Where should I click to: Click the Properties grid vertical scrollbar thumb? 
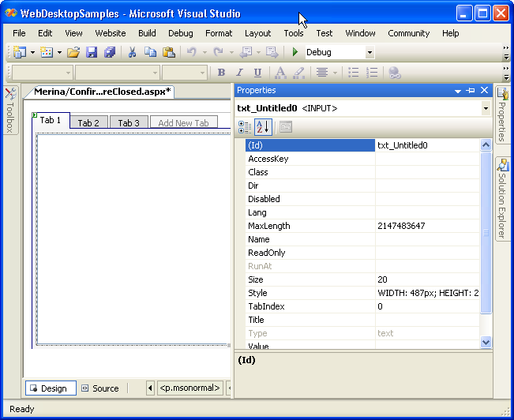pos(486,233)
